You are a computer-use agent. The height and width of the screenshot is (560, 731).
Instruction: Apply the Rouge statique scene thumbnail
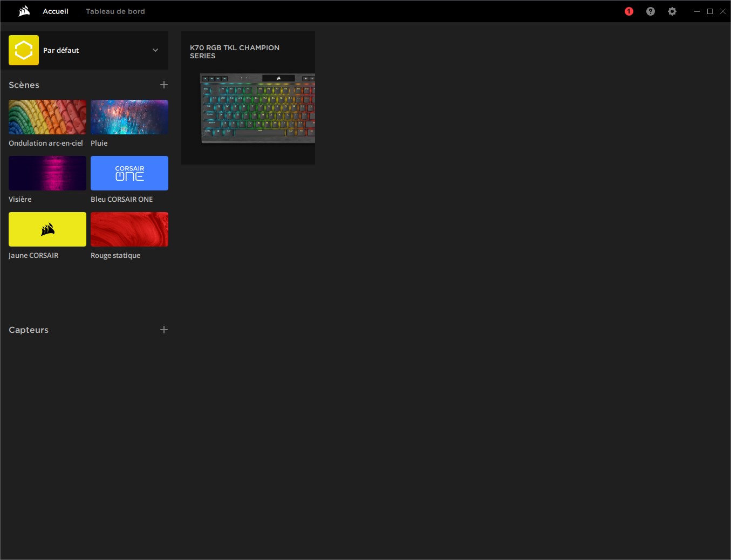pyautogui.click(x=129, y=229)
